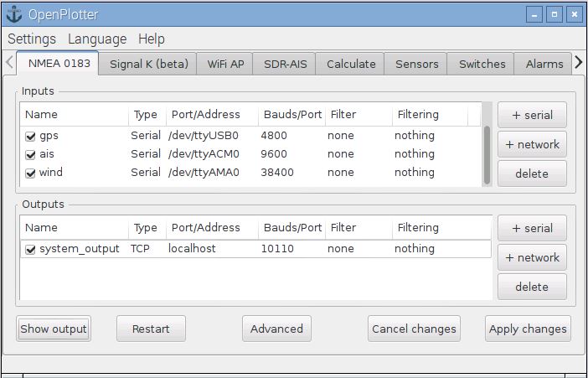Open the Sensors tab
This screenshot has width=588, height=378.
(416, 65)
